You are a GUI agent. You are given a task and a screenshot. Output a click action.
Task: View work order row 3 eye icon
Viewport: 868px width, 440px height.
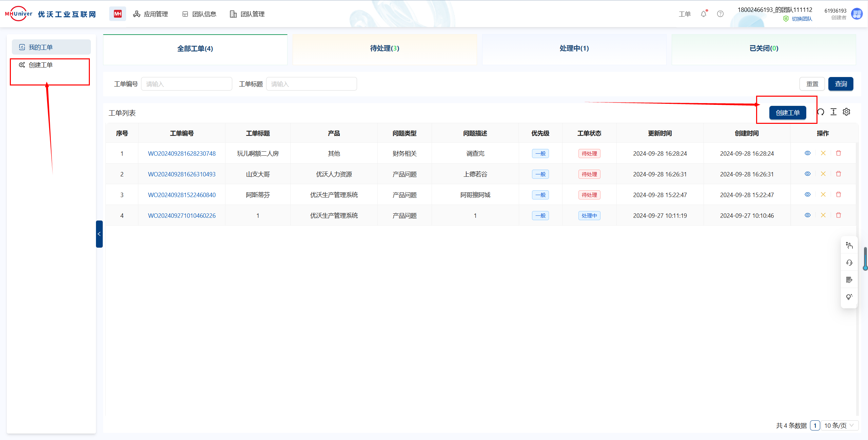tap(808, 195)
